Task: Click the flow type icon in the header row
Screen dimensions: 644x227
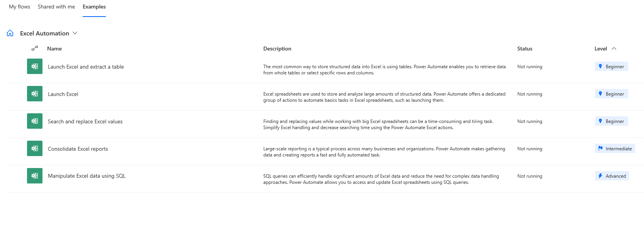Action: click(x=35, y=48)
